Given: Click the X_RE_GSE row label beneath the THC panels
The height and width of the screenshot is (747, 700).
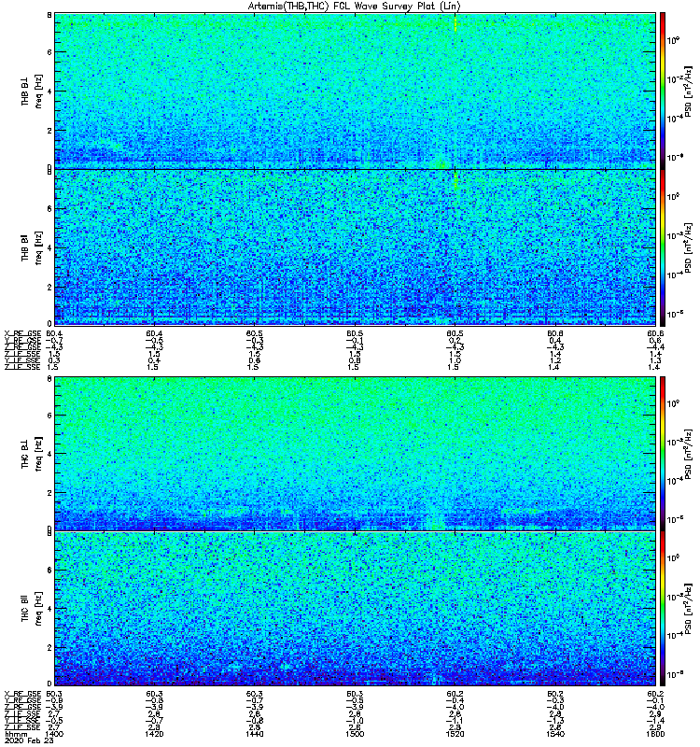Looking at the screenshot, I should click(22, 694).
